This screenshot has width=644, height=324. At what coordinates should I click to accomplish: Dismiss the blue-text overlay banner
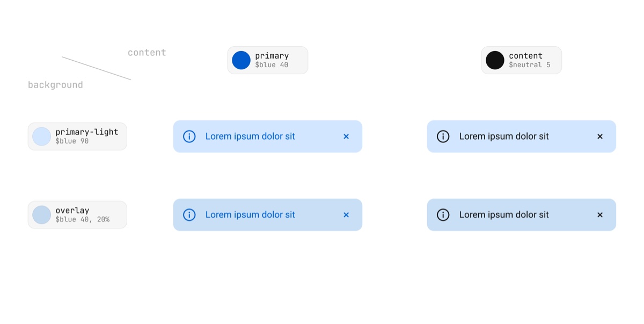(x=346, y=215)
